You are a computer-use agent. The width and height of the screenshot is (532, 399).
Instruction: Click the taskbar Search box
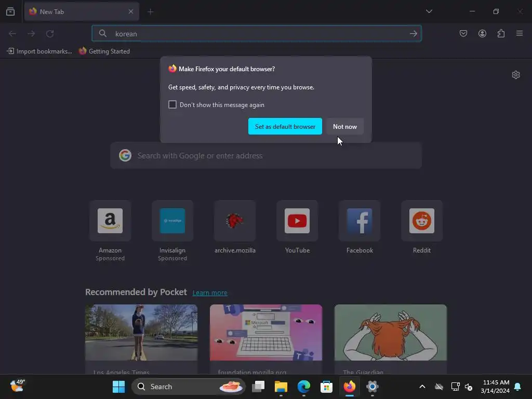click(188, 387)
